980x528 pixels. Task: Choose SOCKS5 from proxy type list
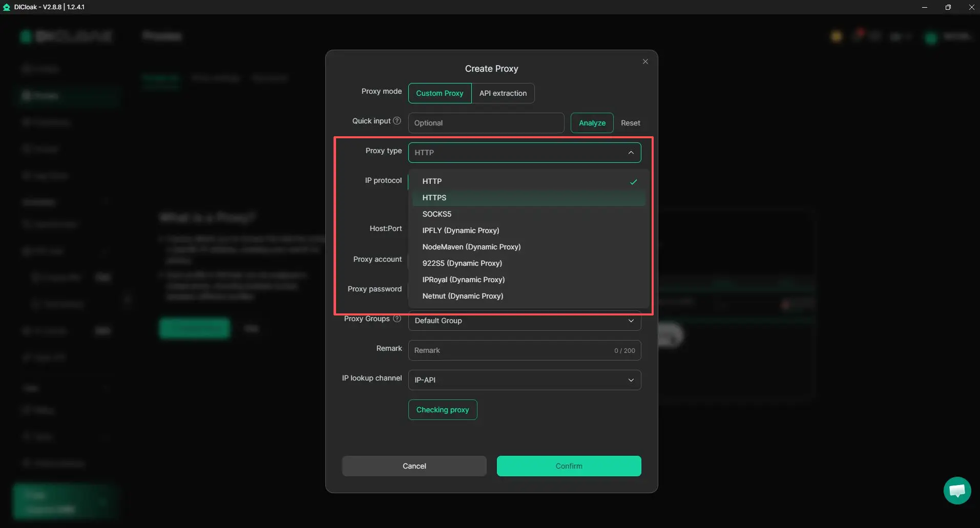(x=436, y=214)
